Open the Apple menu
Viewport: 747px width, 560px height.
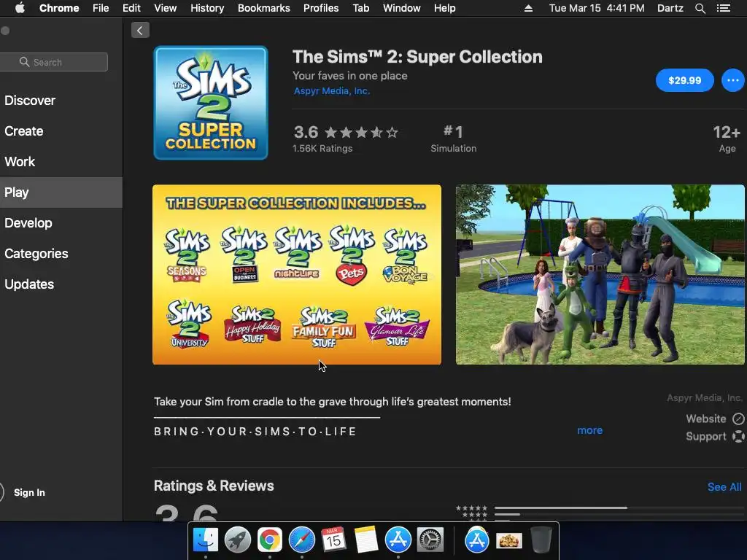click(x=20, y=8)
